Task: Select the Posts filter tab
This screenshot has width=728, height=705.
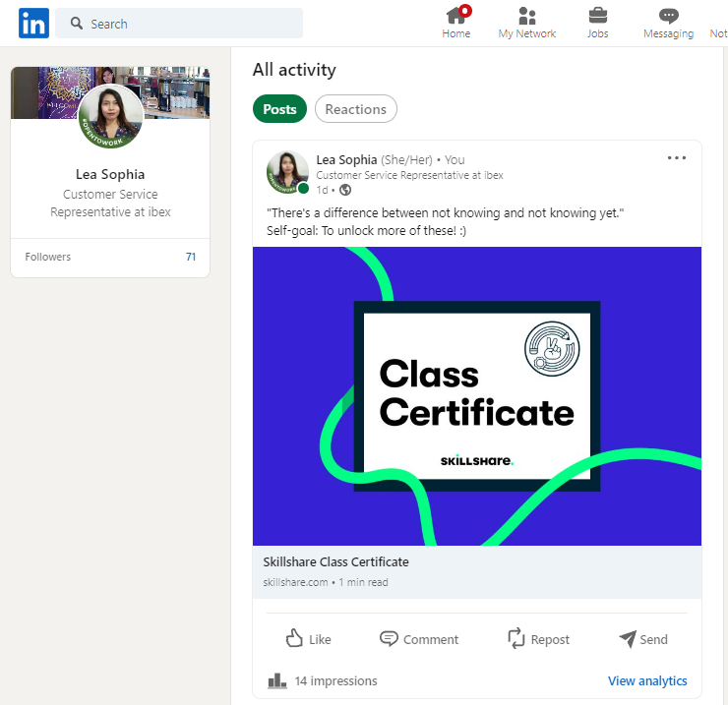Action: (279, 109)
